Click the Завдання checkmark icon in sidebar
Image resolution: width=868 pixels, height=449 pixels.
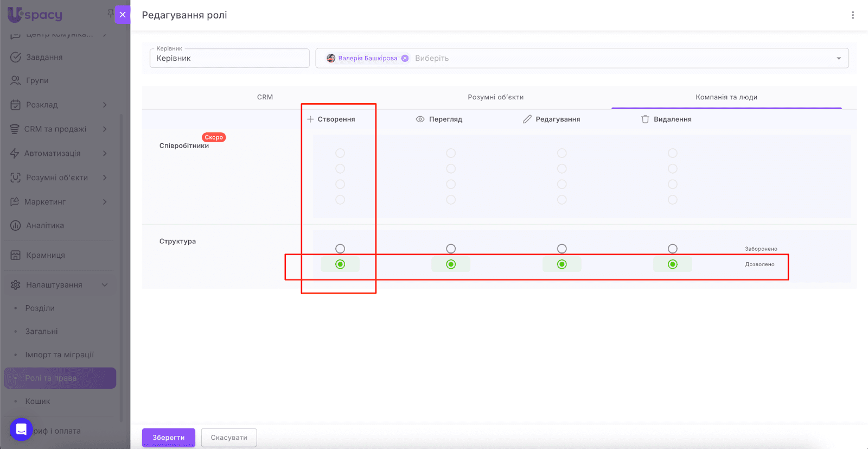16,57
